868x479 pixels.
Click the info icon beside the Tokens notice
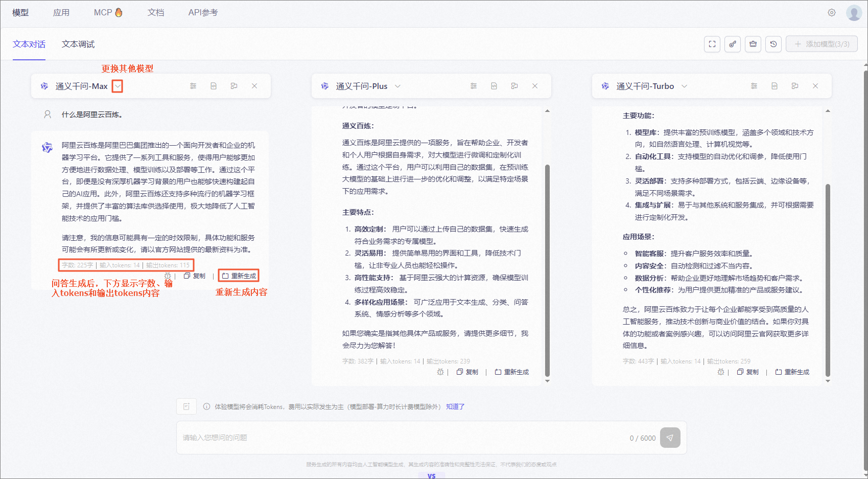(206, 407)
